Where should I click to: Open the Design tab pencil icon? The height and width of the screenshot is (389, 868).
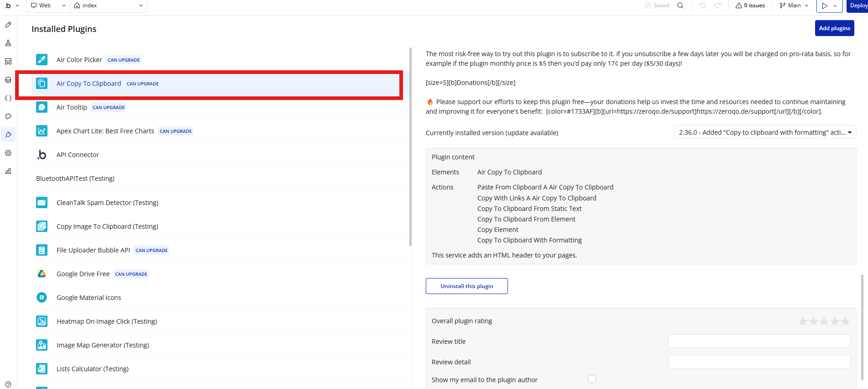tap(8, 25)
